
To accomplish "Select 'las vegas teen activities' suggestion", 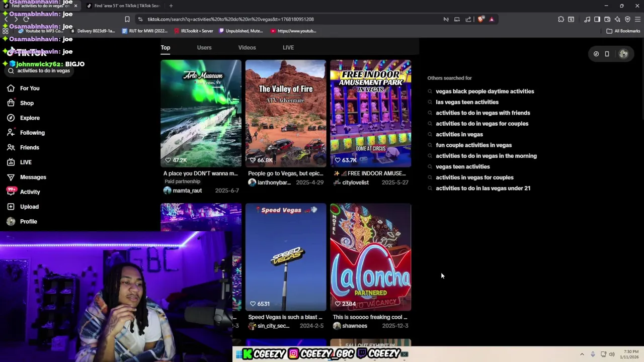I will 467,102.
